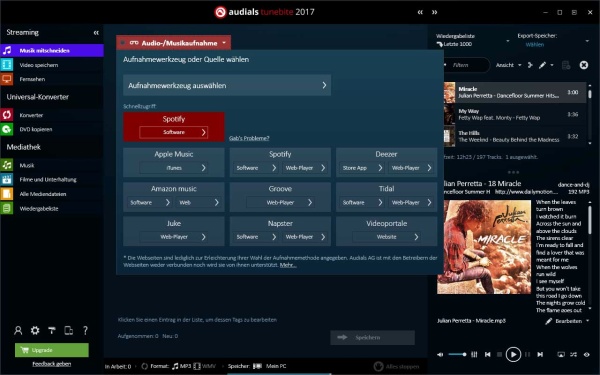Click the pencil edit icon above playlist

click(x=542, y=65)
